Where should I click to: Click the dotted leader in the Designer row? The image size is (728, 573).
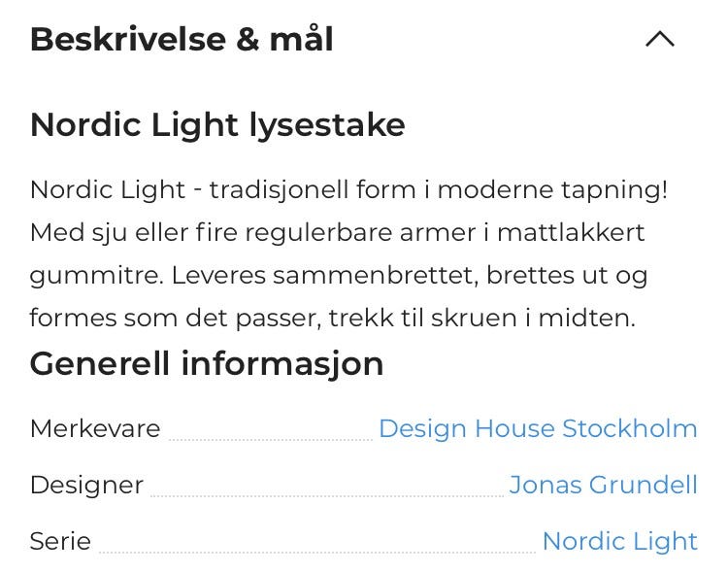click(x=326, y=495)
